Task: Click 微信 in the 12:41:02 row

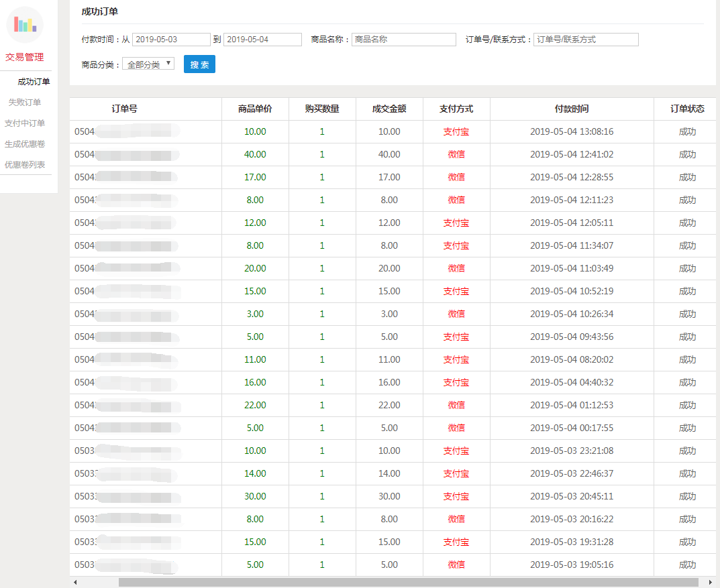Action: pyautogui.click(x=456, y=155)
